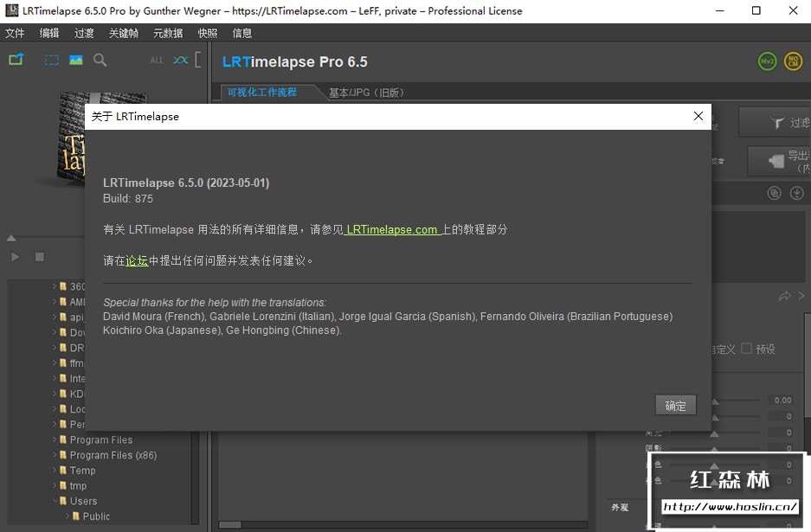Screen dimensions: 811x532
Task: Click the 确定 button
Action: tap(675, 406)
